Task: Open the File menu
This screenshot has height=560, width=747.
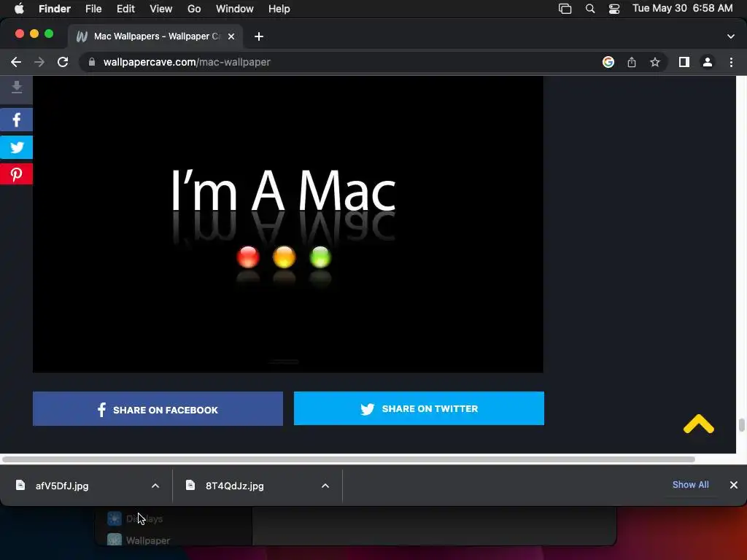Action: click(93, 9)
